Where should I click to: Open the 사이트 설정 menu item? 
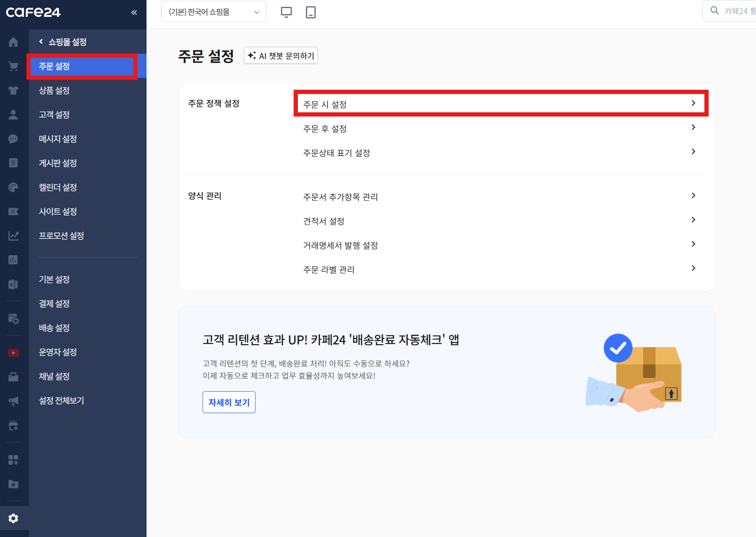[x=58, y=212]
